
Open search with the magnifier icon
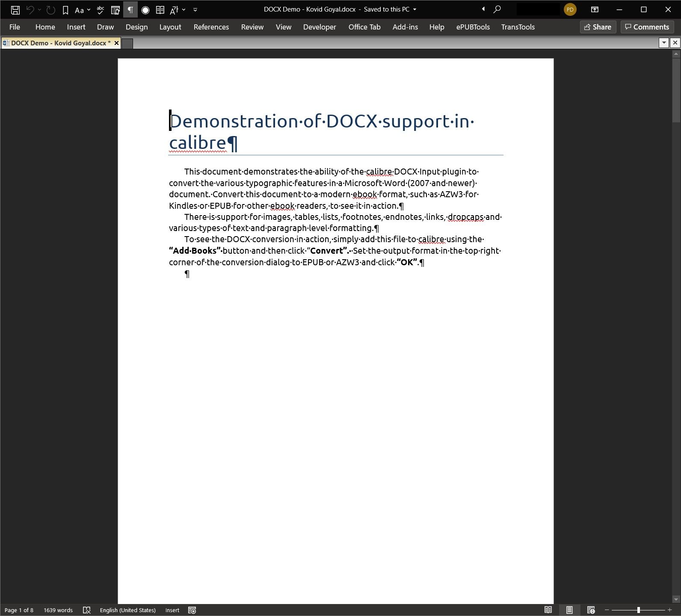click(x=497, y=9)
